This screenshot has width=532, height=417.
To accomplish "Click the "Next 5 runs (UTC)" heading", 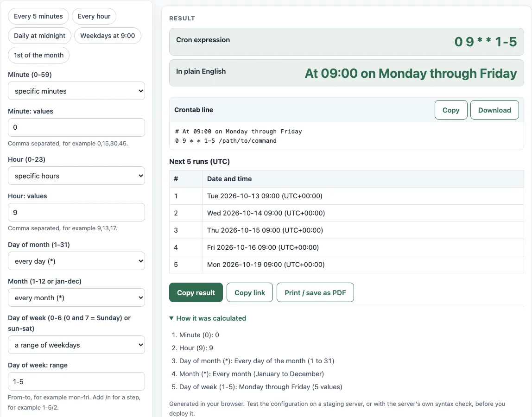I will coord(199,162).
